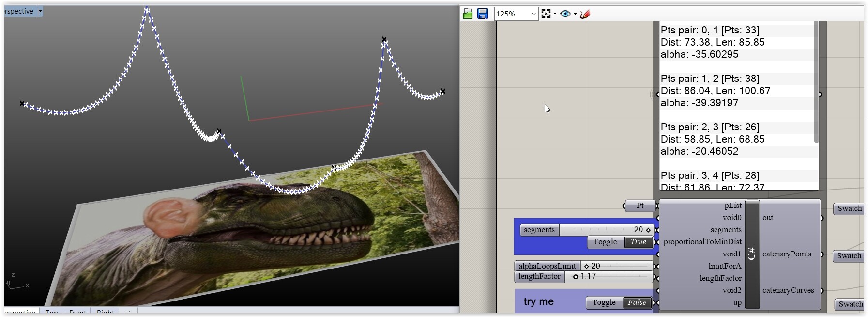Click the 'try me' group label
Viewport: 868px width, 317px height.
(x=538, y=301)
